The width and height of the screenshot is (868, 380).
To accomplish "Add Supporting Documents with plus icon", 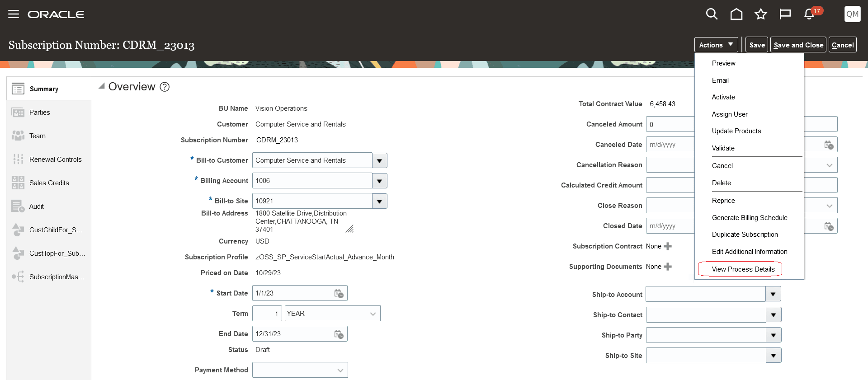I will 668,267.
